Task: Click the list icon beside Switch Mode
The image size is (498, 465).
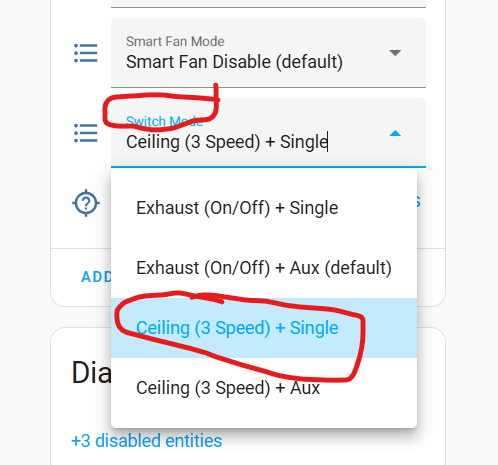Action: pyautogui.click(x=86, y=133)
